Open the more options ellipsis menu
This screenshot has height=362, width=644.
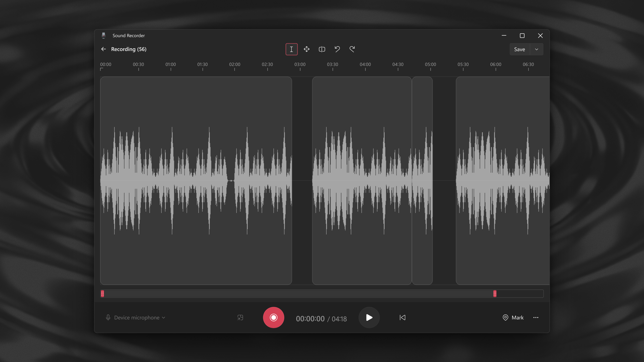pos(536,318)
